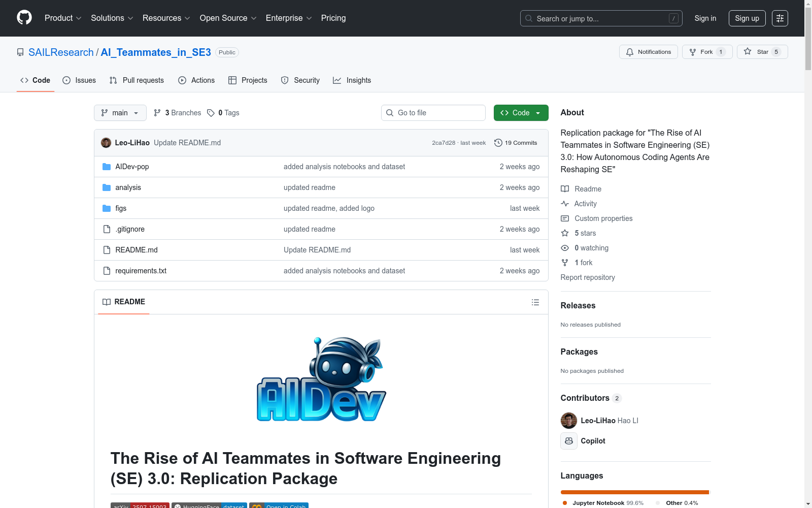Expand the Solutions menu
The image size is (812, 508).
pyautogui.click(x=112, y=18)
